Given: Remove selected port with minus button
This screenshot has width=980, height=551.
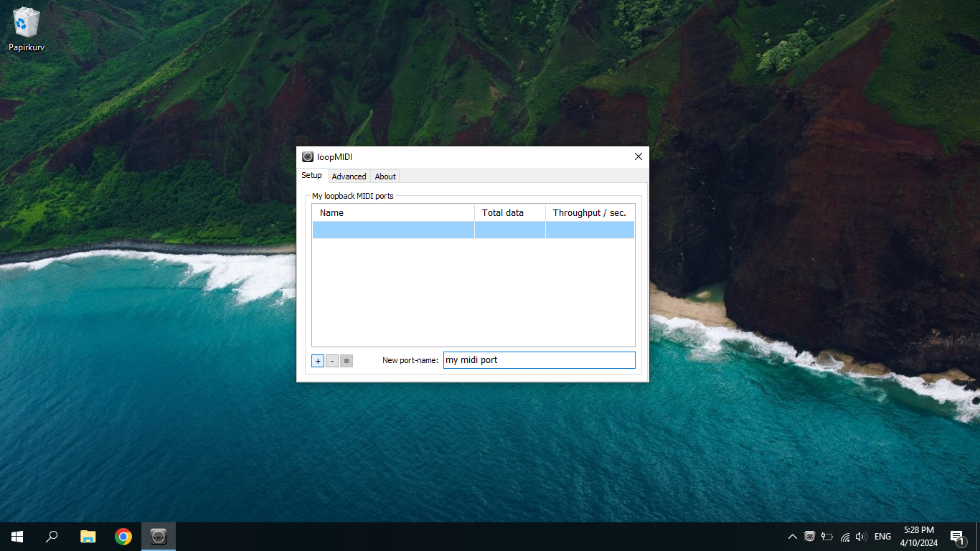Looking at the screenshot, I should pos(332,361).
